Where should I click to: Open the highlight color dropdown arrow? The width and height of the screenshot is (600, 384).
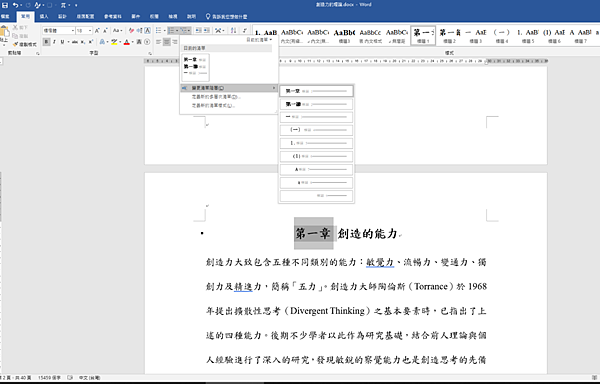[x=120, y=42]
